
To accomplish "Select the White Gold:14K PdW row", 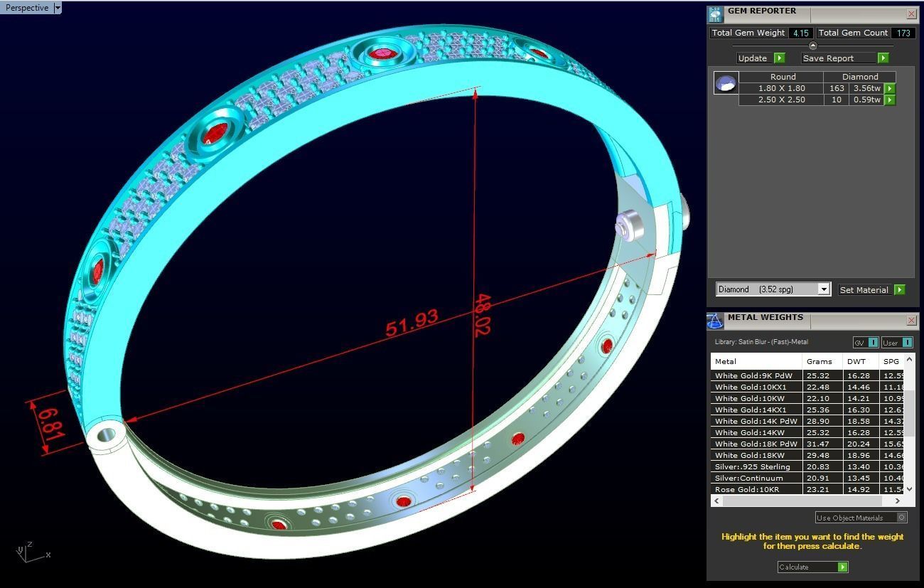I will coord(808,421).
